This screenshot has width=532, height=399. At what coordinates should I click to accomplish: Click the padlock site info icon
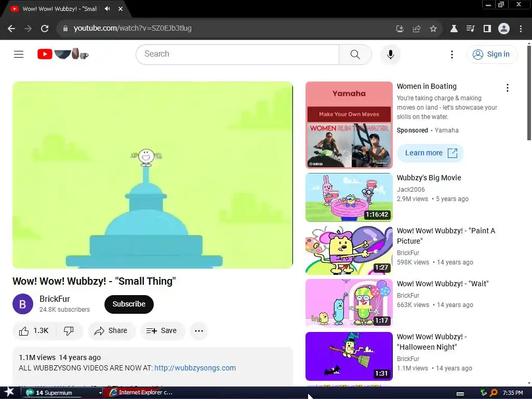(65, 29)
